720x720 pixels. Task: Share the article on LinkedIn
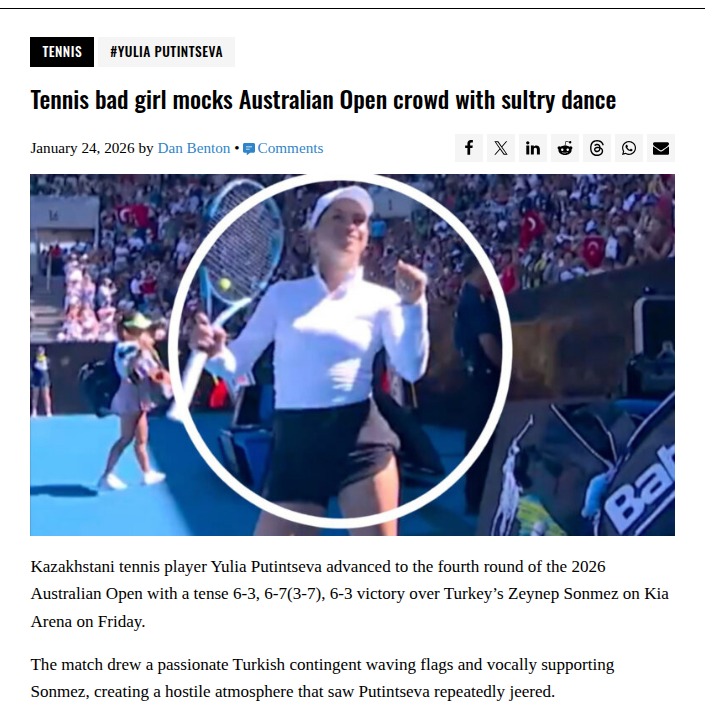coord(533,148)
